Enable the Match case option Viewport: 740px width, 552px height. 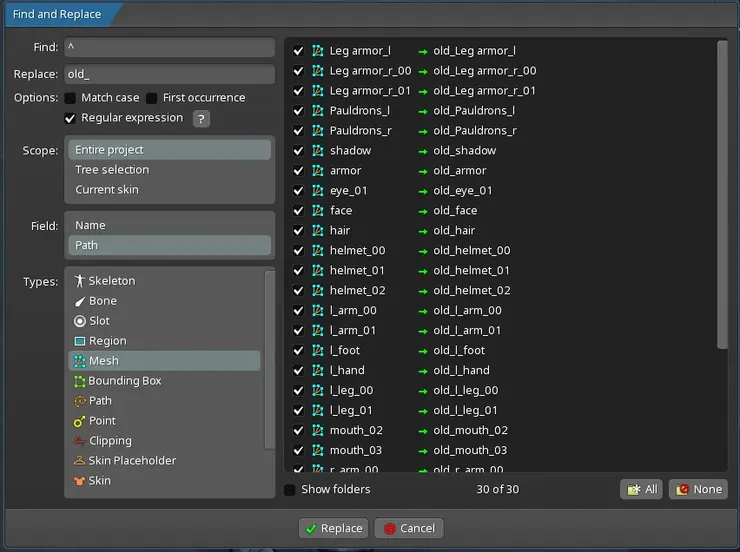(70, 98)
